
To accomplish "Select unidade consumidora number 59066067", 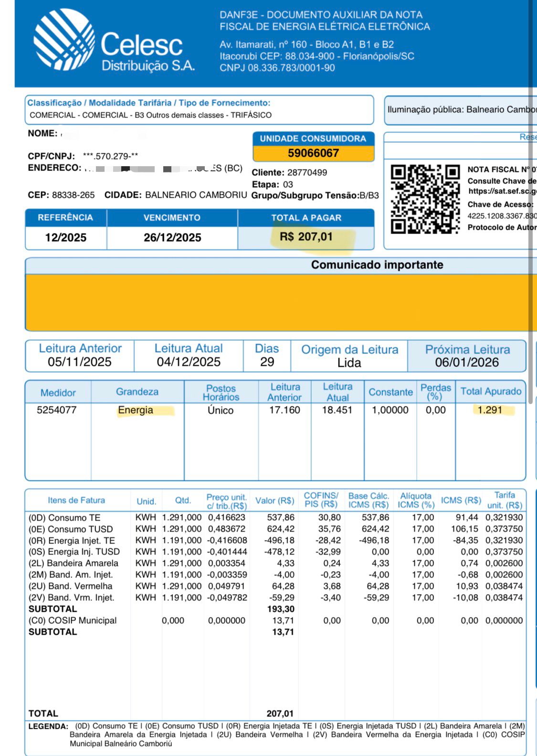I will [x=313, y=153].
